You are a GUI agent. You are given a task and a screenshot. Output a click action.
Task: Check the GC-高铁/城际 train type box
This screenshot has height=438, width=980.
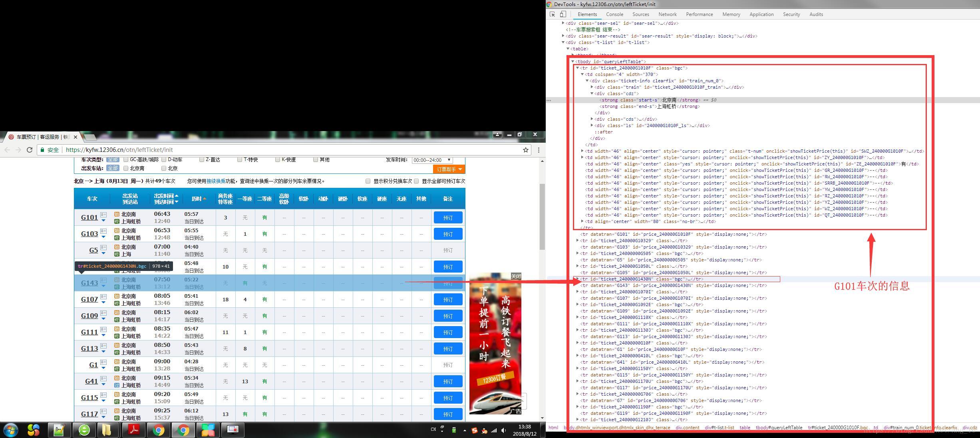click(126, 159)
